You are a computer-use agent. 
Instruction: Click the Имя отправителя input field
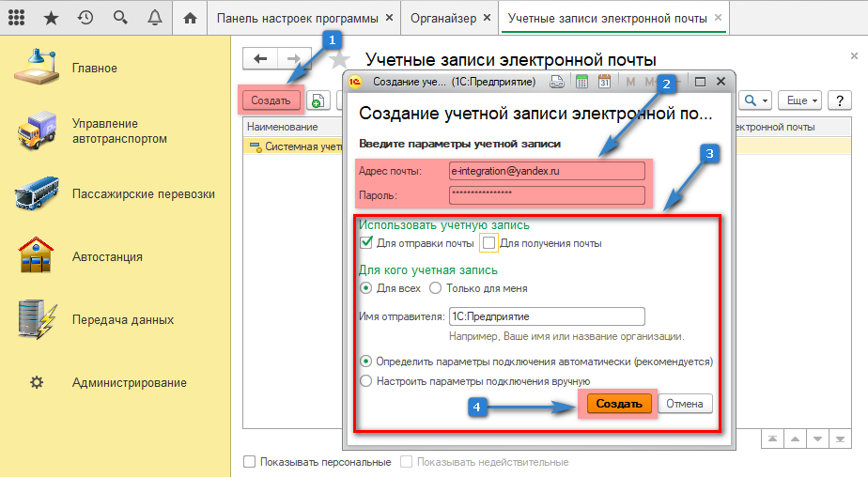[x=546, y=316]
